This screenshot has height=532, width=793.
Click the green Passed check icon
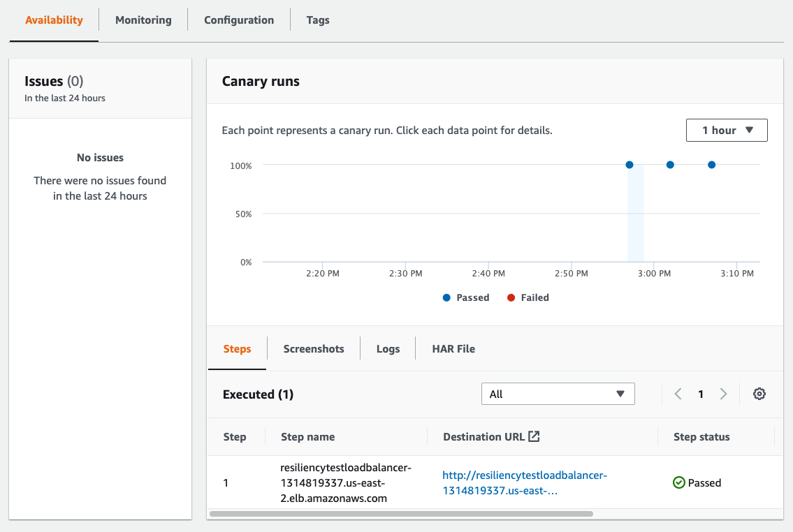tap(677, 482)
